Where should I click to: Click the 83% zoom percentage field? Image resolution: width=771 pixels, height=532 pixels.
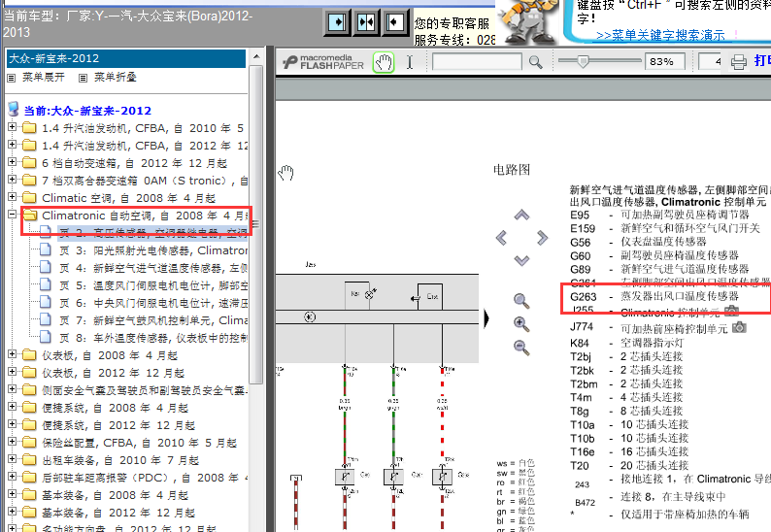[x=665, y=62]
